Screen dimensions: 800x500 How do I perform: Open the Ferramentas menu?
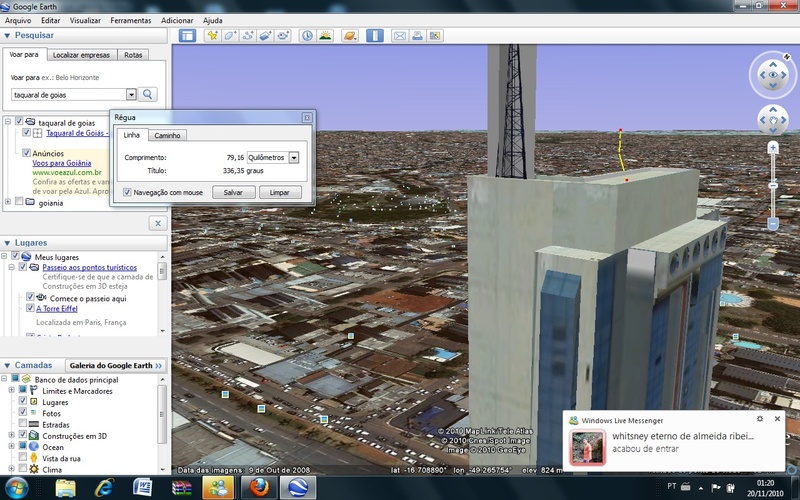(x=131, y=20)
